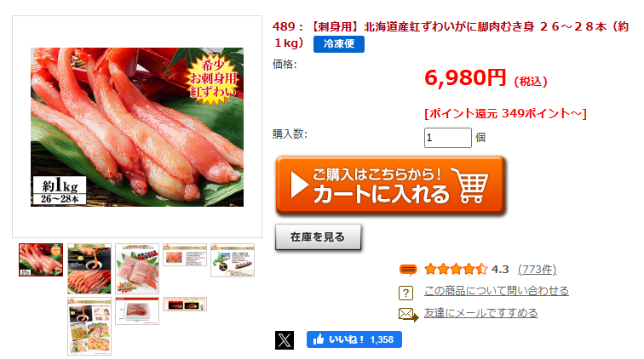Click the Facebook いいね thumbs-up button
Screen dimensions: 644x359
pos(354,339)
